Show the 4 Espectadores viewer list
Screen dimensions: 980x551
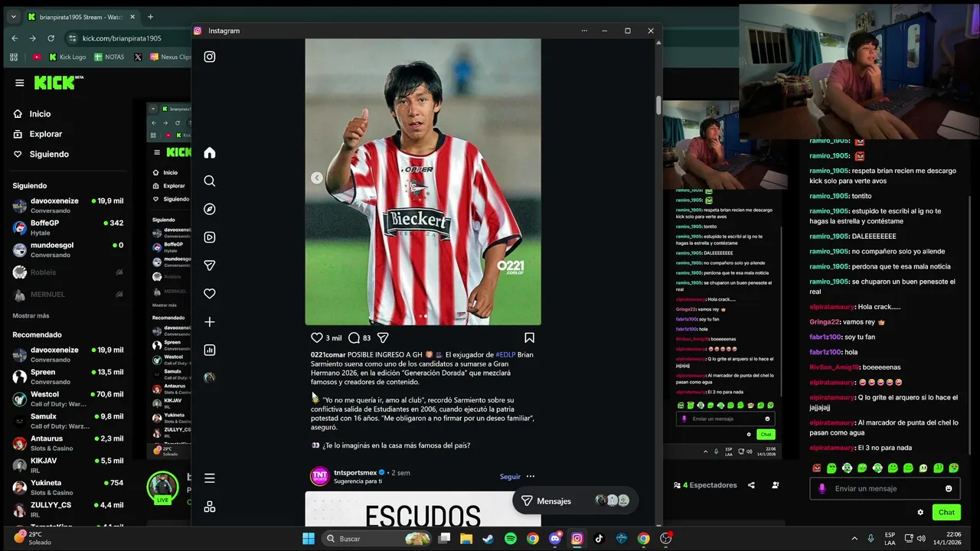[705, 485]
